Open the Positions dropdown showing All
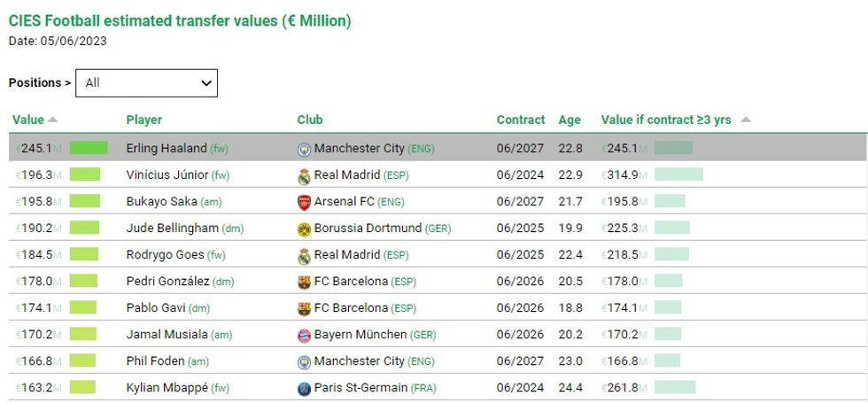868x403 pixels. point(146,82)
